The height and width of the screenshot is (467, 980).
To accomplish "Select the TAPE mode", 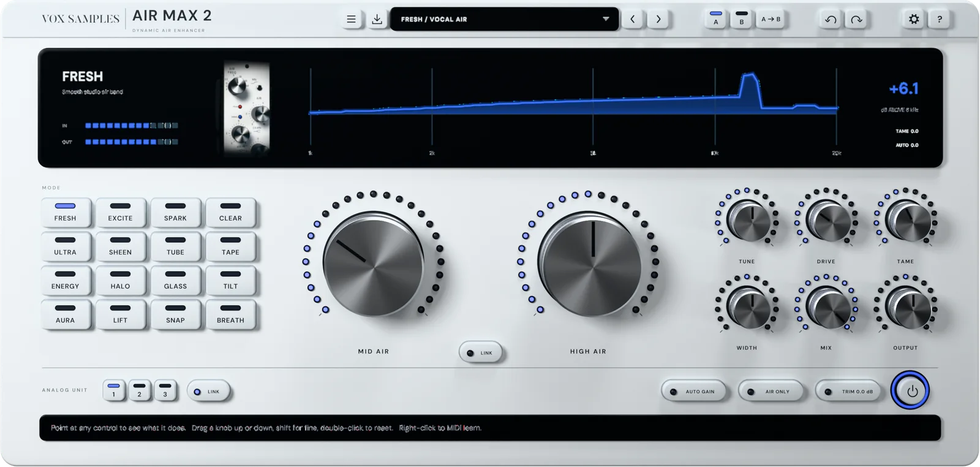I will point(231,246).
